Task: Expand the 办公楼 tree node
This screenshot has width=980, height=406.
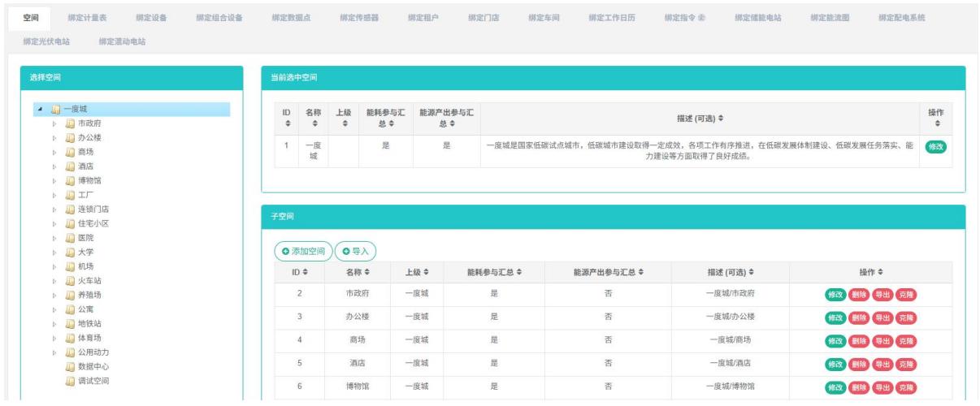Action: (x=55, y=138)
